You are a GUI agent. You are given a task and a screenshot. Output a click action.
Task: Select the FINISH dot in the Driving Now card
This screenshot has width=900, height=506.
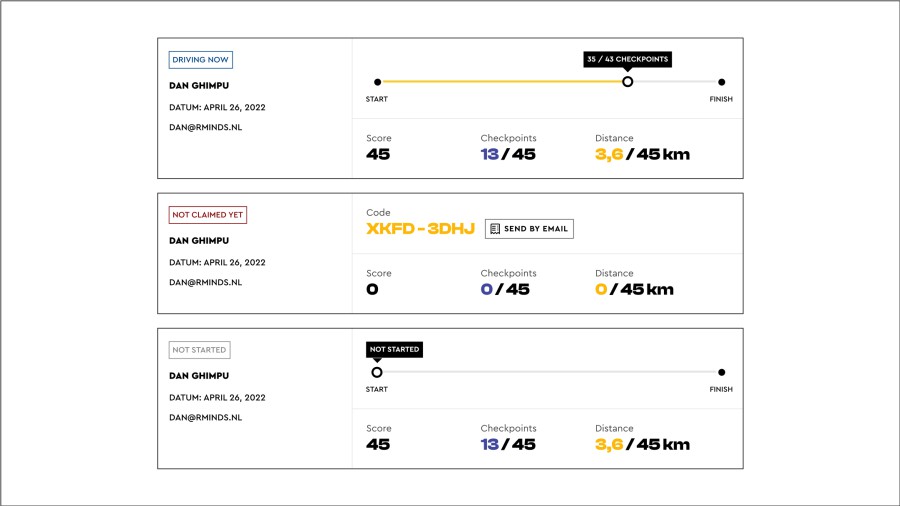721,82
